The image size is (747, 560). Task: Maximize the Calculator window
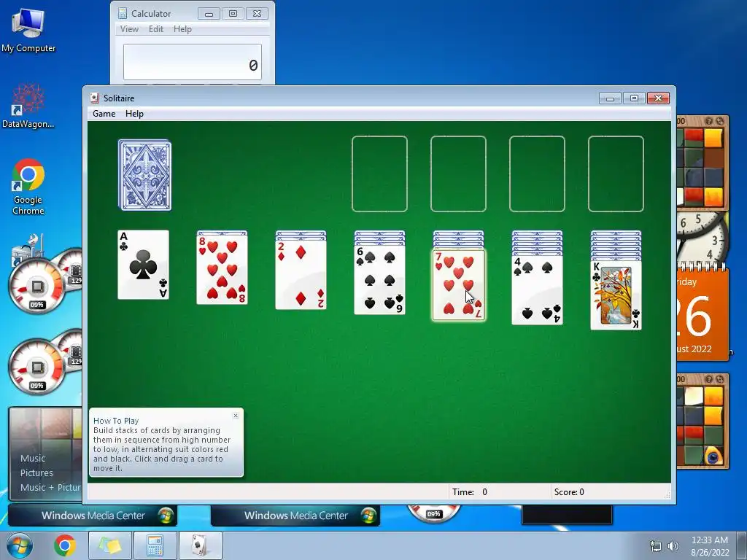click(233, 13)
